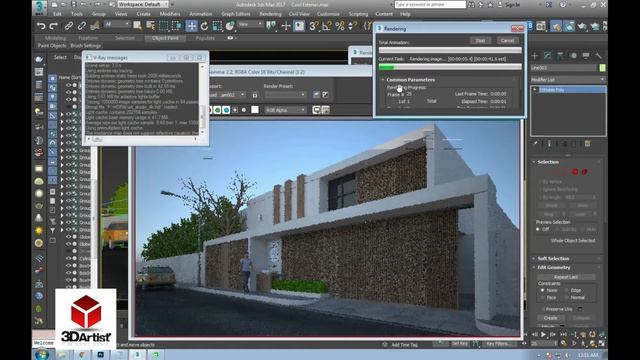Open the Rendering menu
The height and width of the screenshot is (360, 640).
point(270,14)
